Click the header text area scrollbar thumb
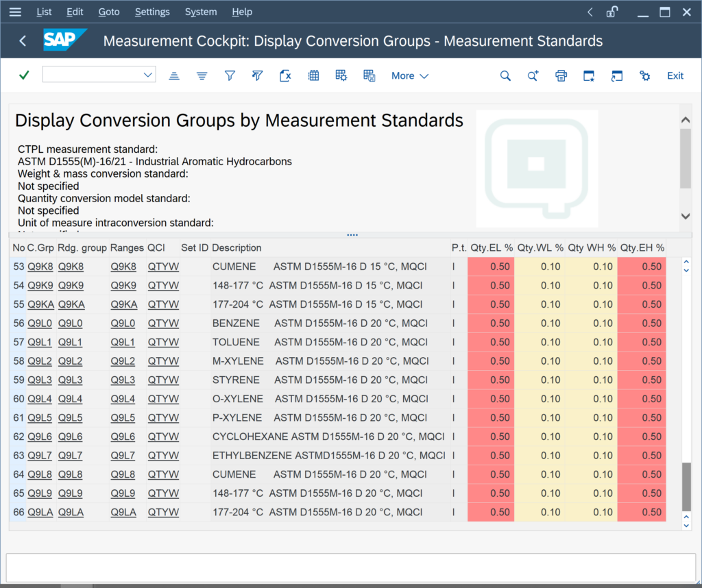The width and height of the screenshot is (702, 588). click(686, 159)
